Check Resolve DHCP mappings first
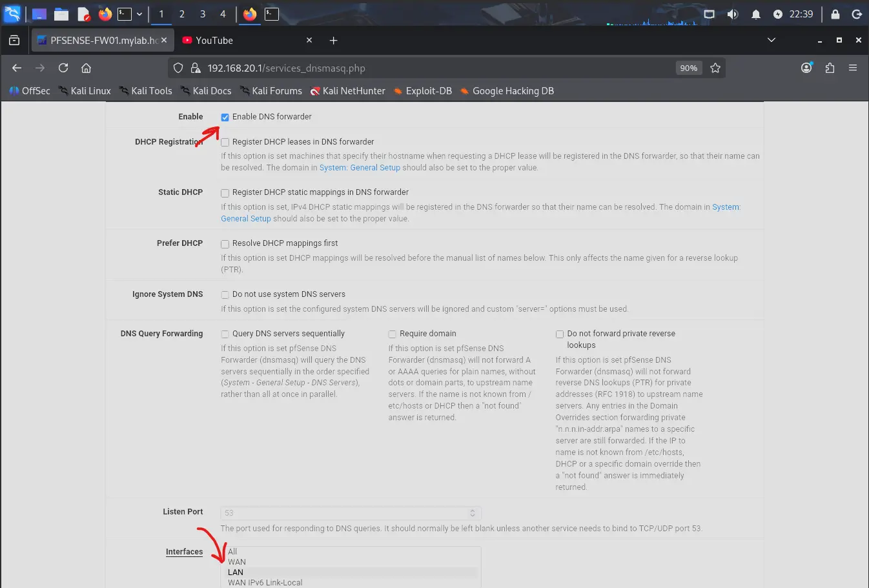Viewport: 869px width, 588px height. coord(225,243)
